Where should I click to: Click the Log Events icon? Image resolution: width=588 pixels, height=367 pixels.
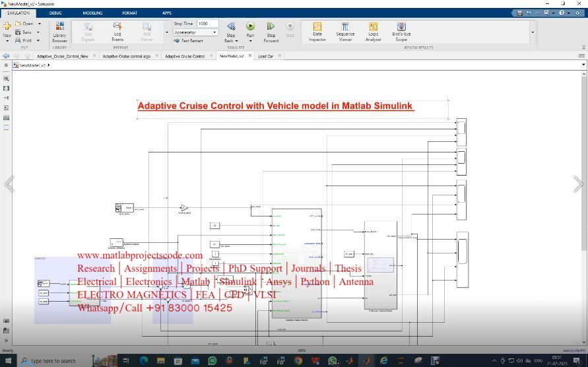click(x=117, y=31)
